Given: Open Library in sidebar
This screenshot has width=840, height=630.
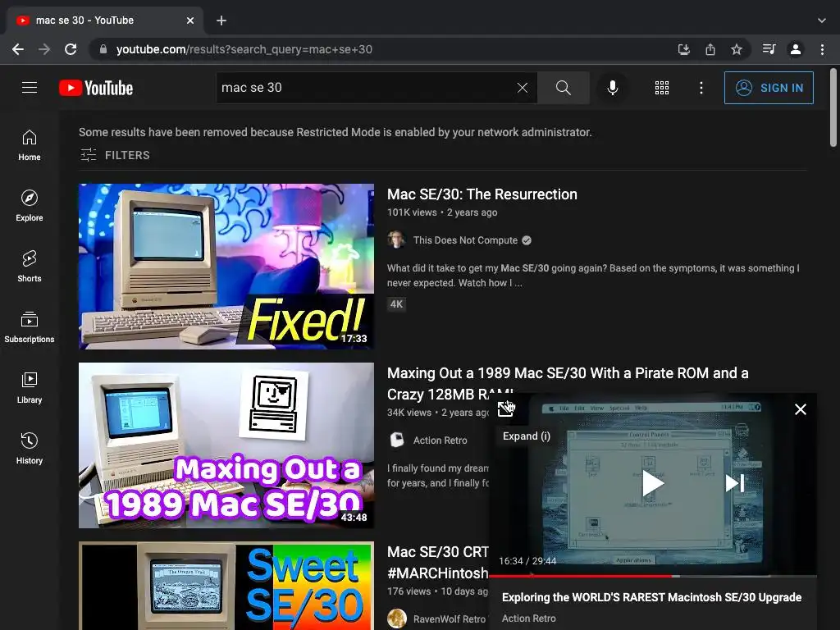Looking at the screenshot, I should 30,387.
